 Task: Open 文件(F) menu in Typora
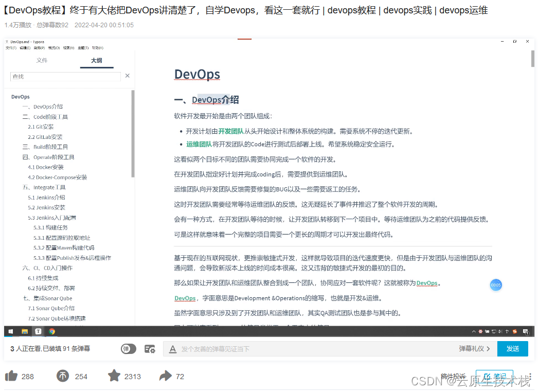coord(11,48)
